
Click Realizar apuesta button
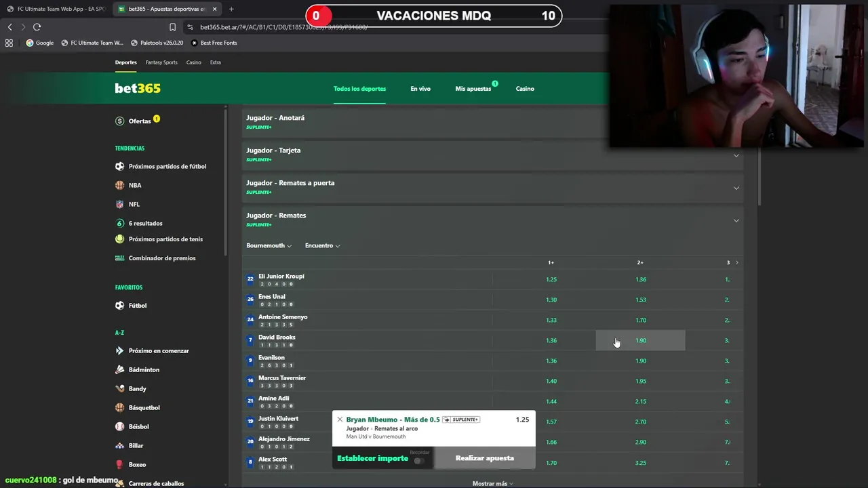click(x=485, y=458)
